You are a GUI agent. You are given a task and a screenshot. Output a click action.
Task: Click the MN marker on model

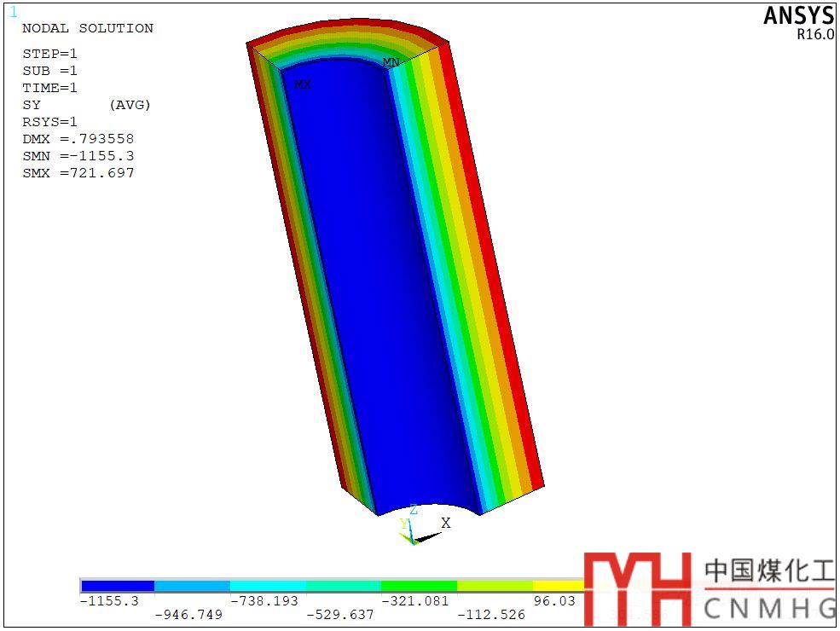[391, 62]
